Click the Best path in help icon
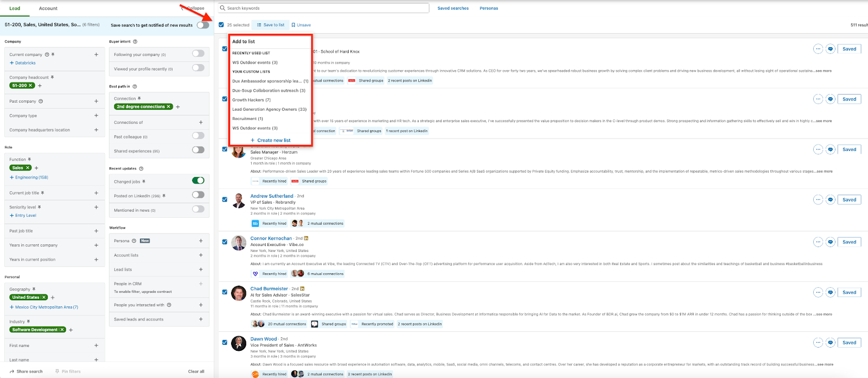This screenshot has width=868, height=378. tap(135, 86)
